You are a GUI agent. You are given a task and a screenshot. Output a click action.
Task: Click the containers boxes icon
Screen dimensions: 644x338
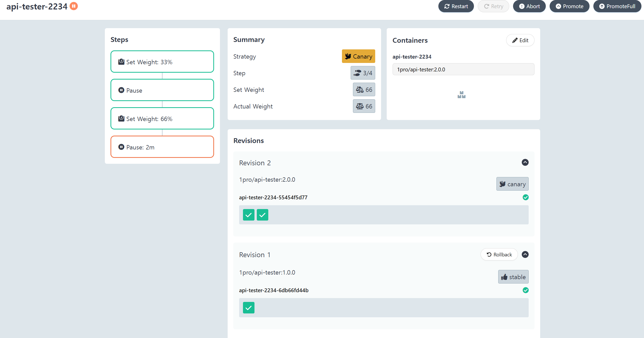pyautogui.click(x=461, y=95)
